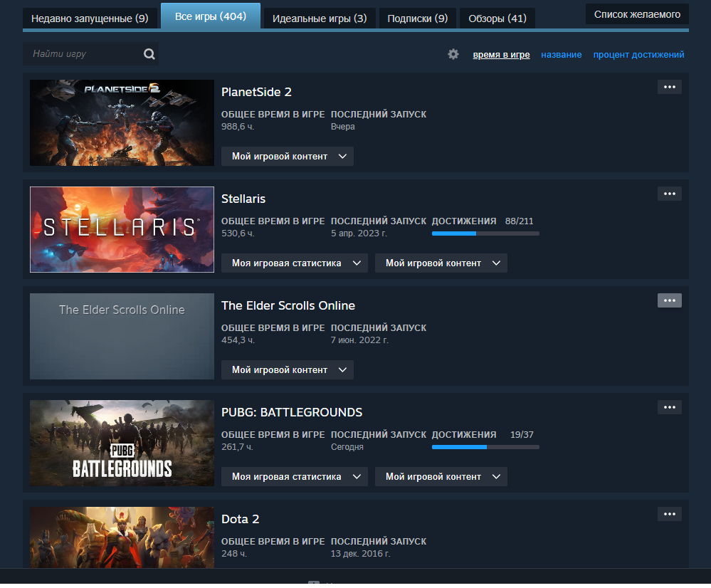Open the PlanetSide 2 cover image
The image size is (711, 588).
pyautogui.click(x=122, y=123)
